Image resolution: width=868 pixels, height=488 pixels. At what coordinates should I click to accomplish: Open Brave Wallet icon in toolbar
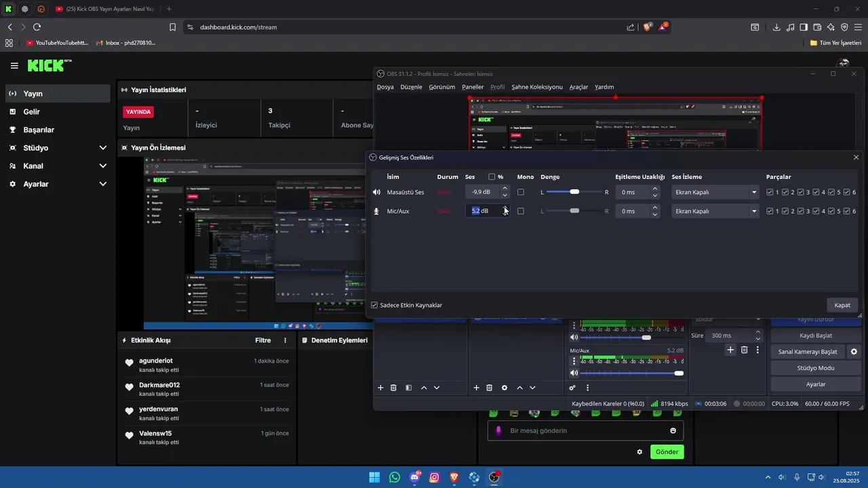(817, 27)
